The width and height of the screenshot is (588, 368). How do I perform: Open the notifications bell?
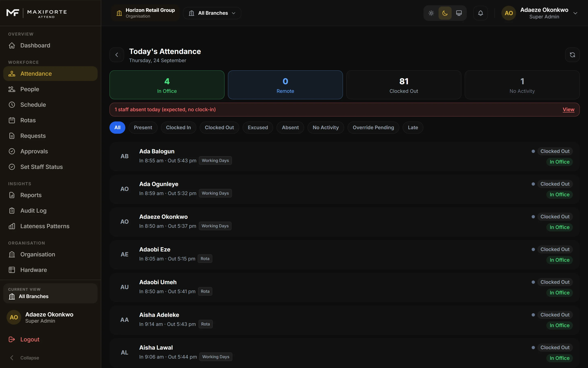[480, 13]
